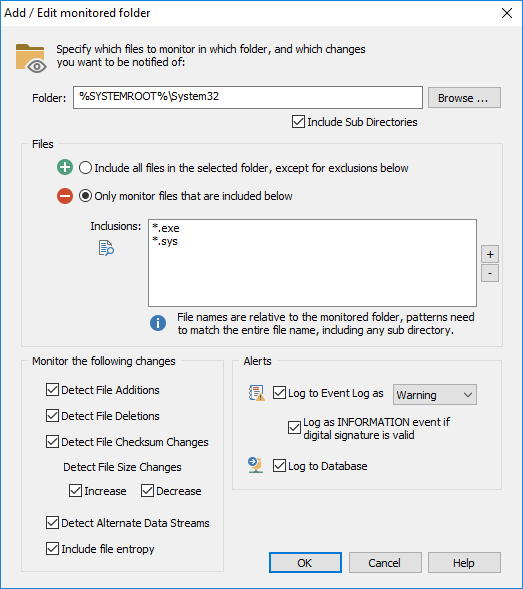Click the inclusions document search icon
The width and height of the screenshot is (523, 589).
pyautogui.click(x=106, y=248)
